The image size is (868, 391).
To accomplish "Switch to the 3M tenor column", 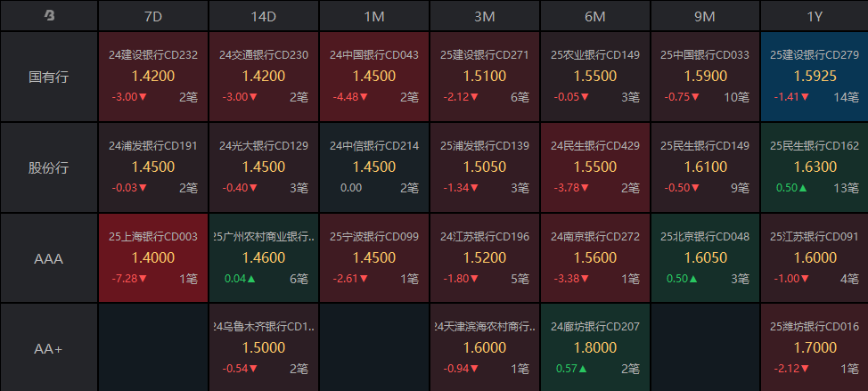I will point(484,16).
